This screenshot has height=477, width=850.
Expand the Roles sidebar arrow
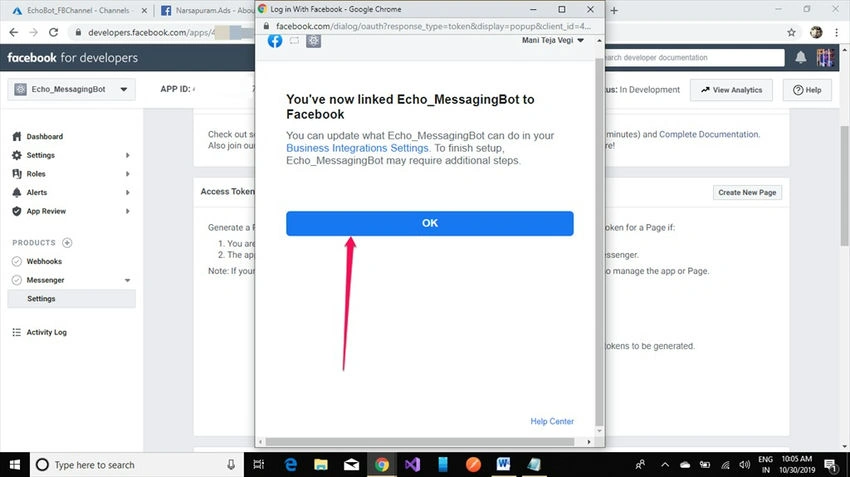tap(127, 174)
